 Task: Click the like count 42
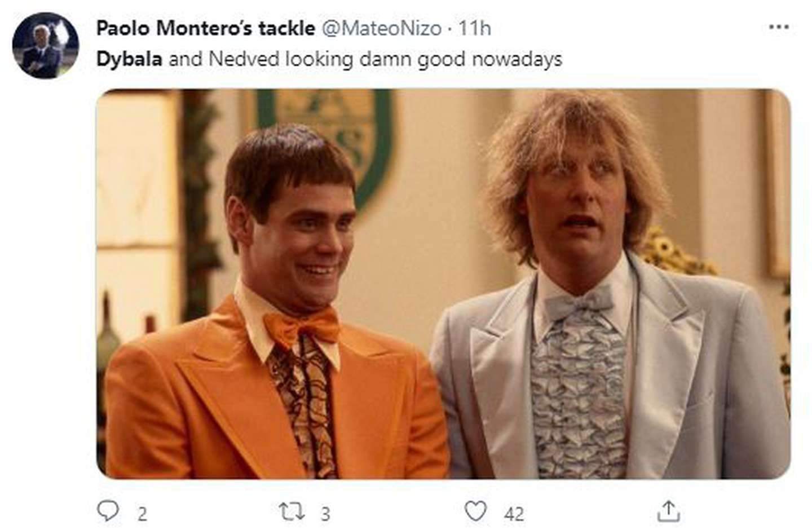[514, 514]
